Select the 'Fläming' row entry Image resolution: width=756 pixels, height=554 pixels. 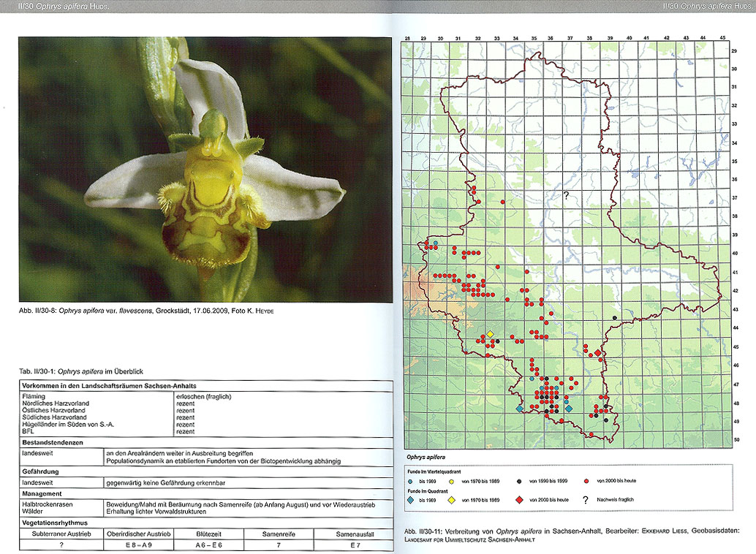coord(34,396)
